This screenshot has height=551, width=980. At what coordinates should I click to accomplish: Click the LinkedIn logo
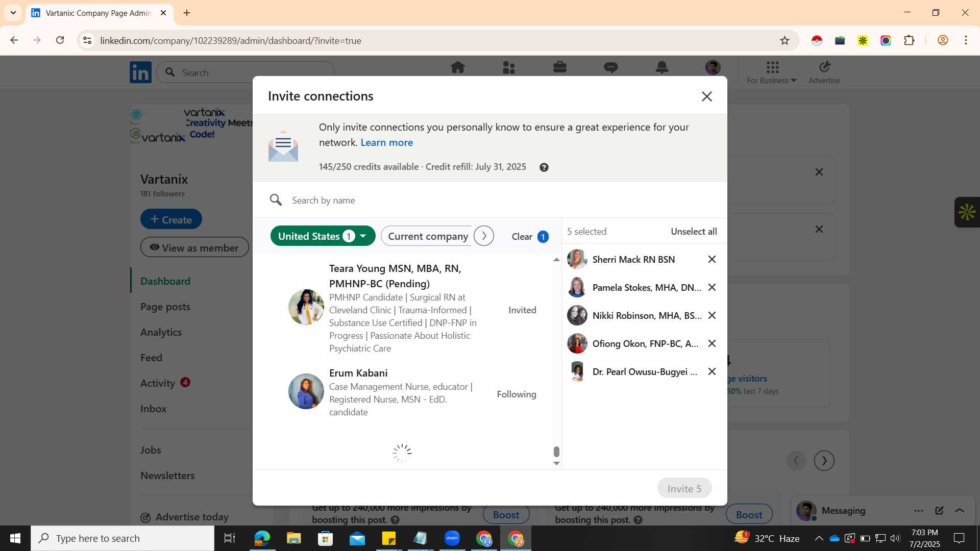point(141,72)
